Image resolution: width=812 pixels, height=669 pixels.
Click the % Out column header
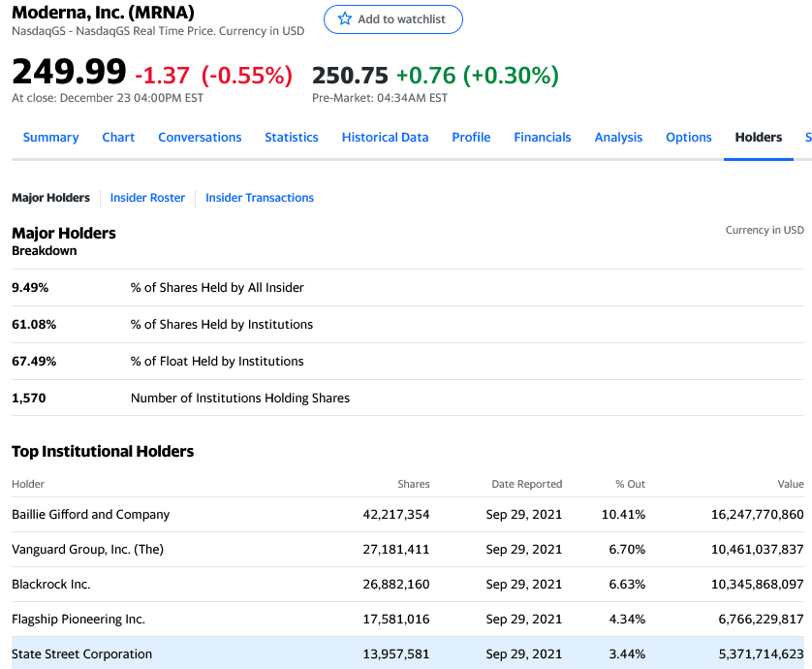pyautogui.click(x=630, y=484)
